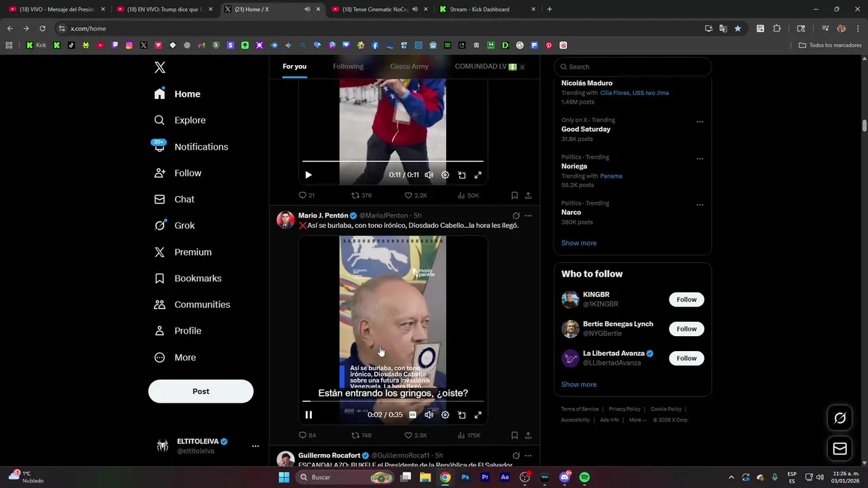Reply to post with 84 comments
The width and height of the screenshot is (868, 488).
click(x=307, y=435)
